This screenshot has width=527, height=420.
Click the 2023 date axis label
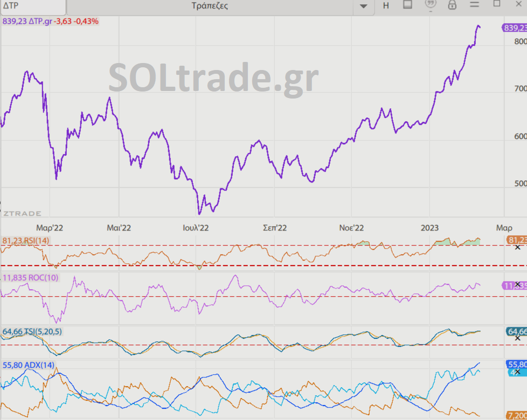point(429,228)
